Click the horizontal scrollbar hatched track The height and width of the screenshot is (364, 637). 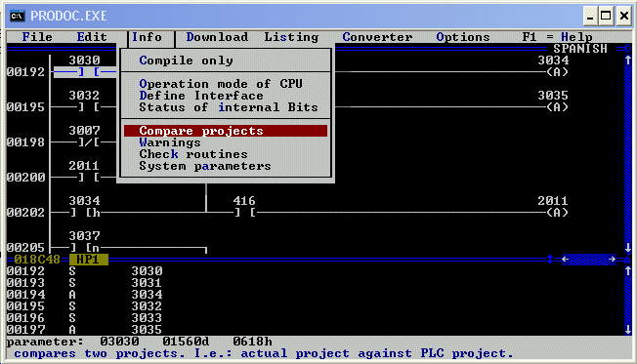pyautogui.click(x=589, y=259)
